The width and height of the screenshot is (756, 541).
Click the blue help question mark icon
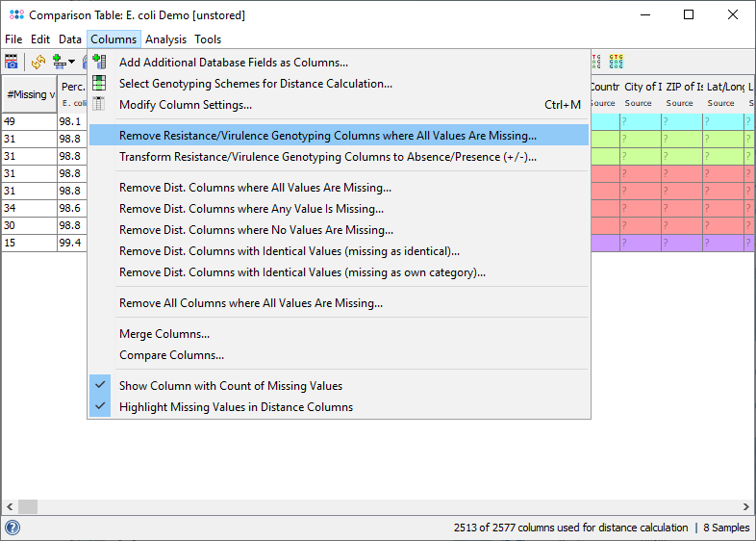(x=13, y=528)
